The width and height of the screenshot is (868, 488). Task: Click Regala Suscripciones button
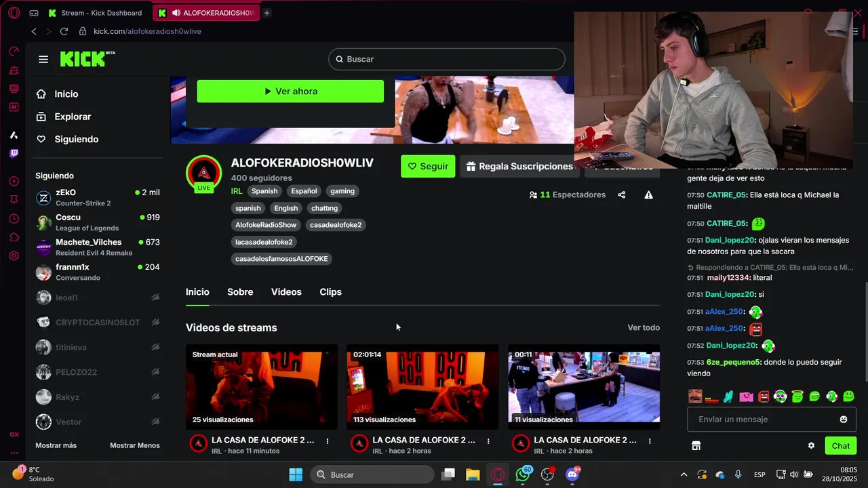[x=519, y=166]
